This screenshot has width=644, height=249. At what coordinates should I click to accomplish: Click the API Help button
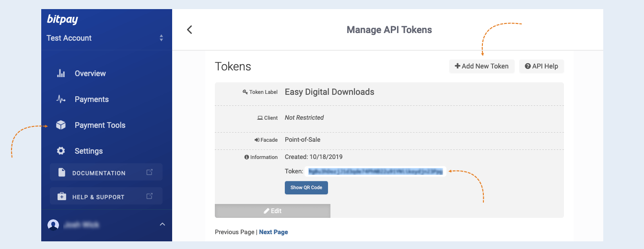click(x=541, y=66)
